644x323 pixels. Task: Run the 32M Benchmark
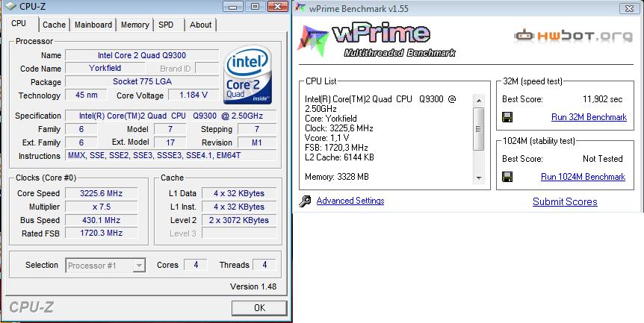589,117
